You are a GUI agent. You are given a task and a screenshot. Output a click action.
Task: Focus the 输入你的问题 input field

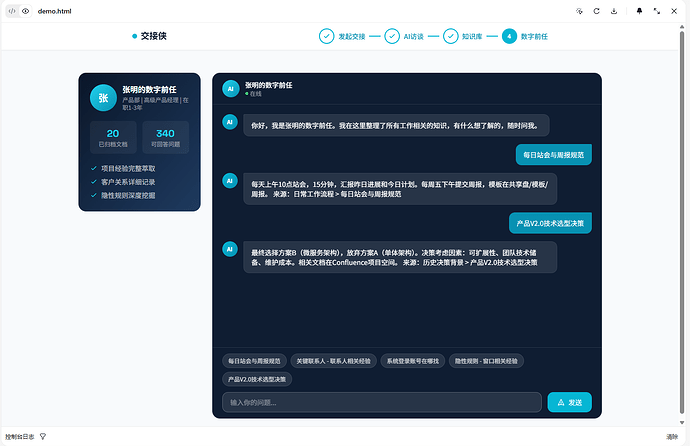[382, 402]
